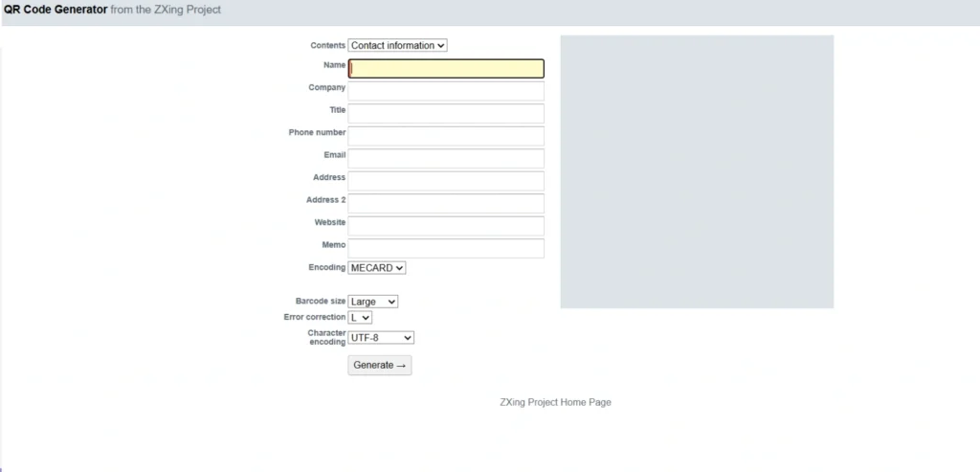Viewport: 980px width, 472px height.
Task: Open the Barcode size dropdown
Action: (x=372, y=302)
